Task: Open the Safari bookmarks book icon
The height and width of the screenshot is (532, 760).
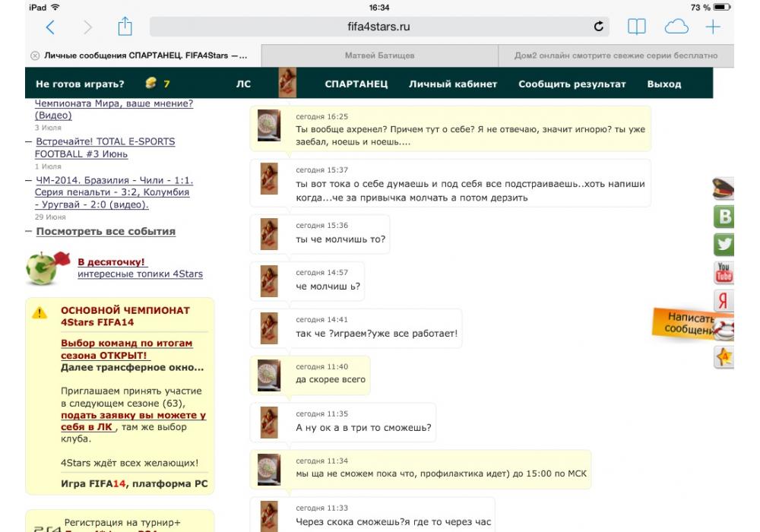Action: pos(636,27)
